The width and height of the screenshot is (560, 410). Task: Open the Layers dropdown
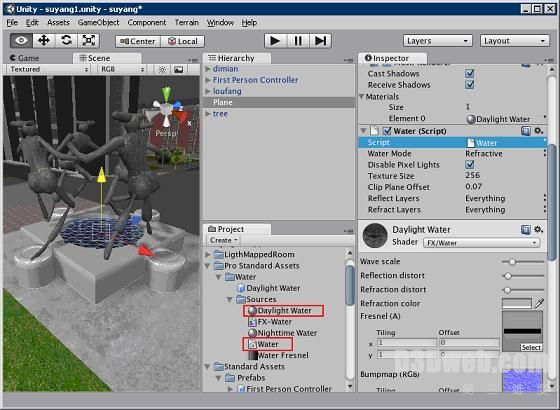(x=438, y=41)
